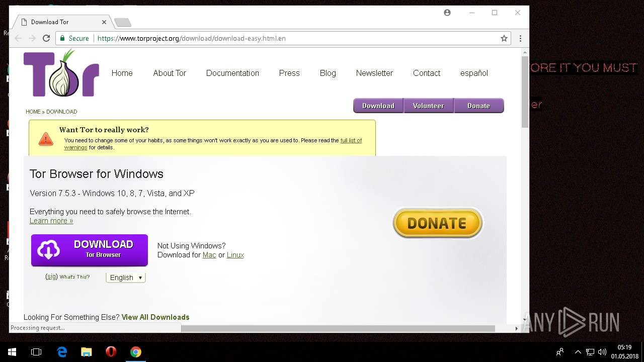Open the Windows Start menu
Image resolution: width=644 pixels, height=362 pixels.
pos(12,352)
